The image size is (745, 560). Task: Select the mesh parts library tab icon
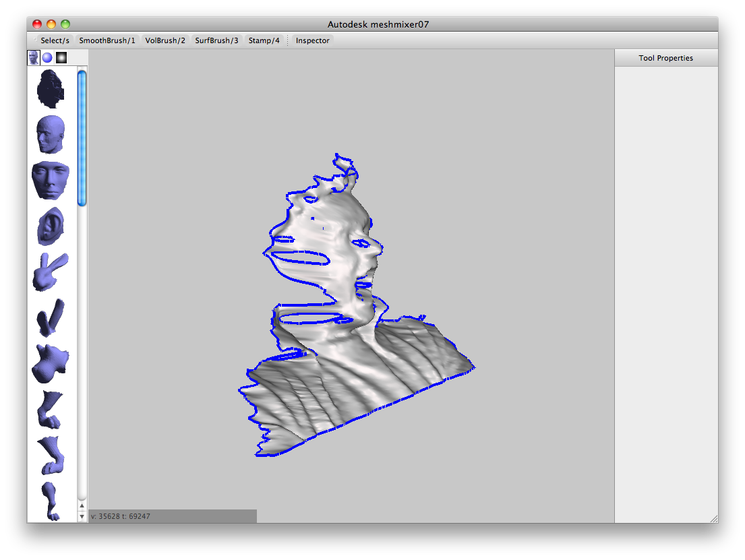pyautogui.click(x=33, y=57)
